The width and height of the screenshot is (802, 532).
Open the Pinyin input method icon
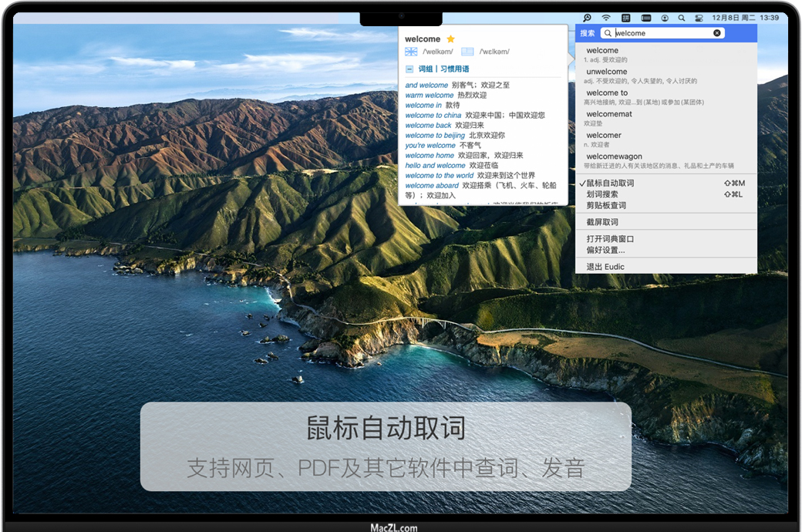point(626,17)
